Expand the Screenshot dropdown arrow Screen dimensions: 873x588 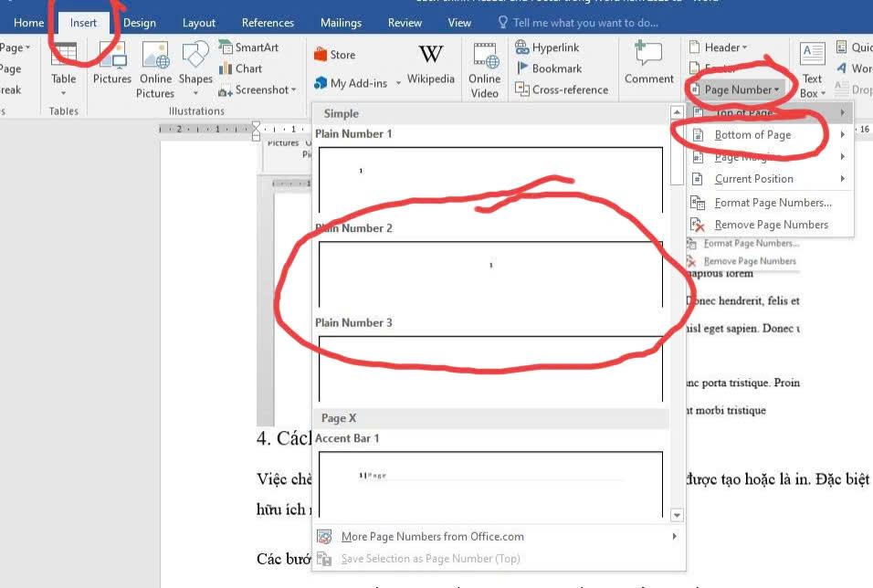pyautogui.click(x=294, y=90)
